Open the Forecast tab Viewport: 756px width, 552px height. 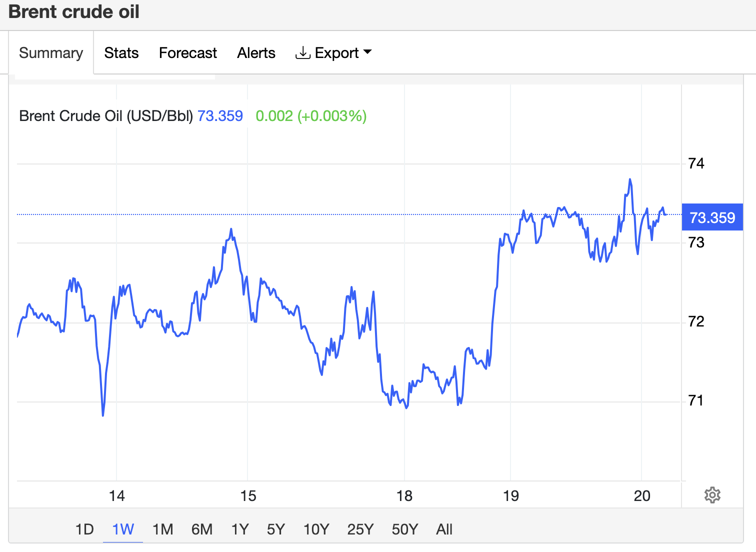(188, 53)
